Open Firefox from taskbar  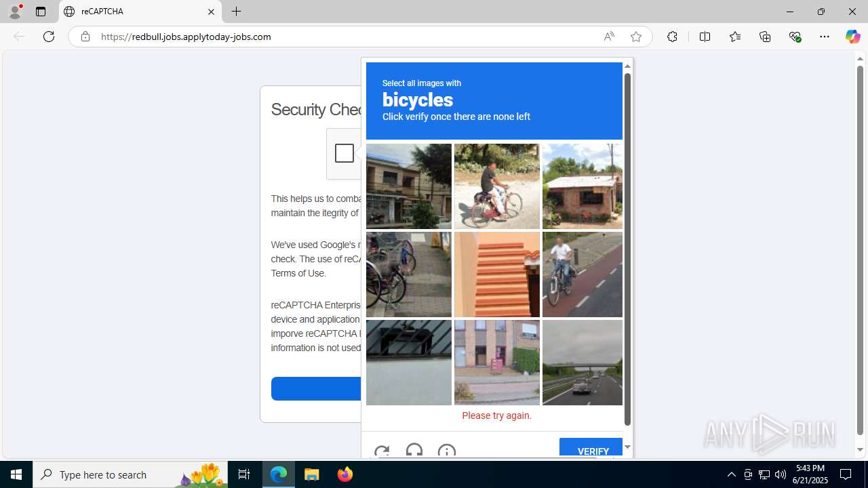(x=345, y=474)
